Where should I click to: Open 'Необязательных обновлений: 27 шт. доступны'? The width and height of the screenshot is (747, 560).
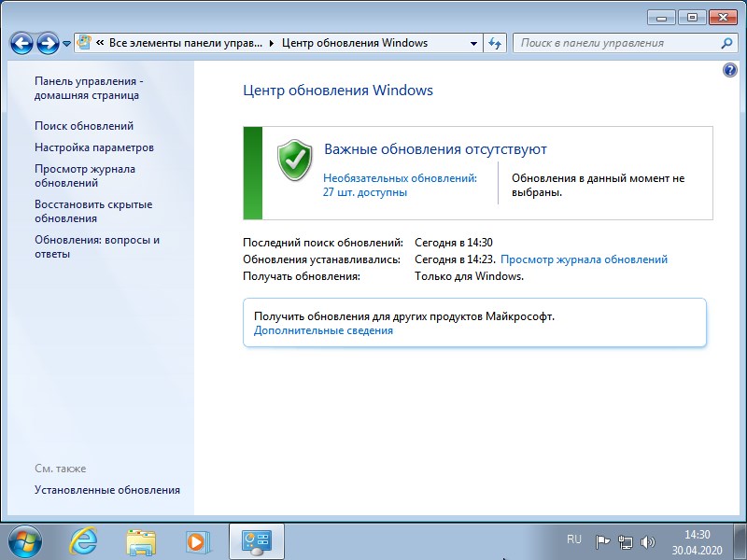[x=401, y=185]
